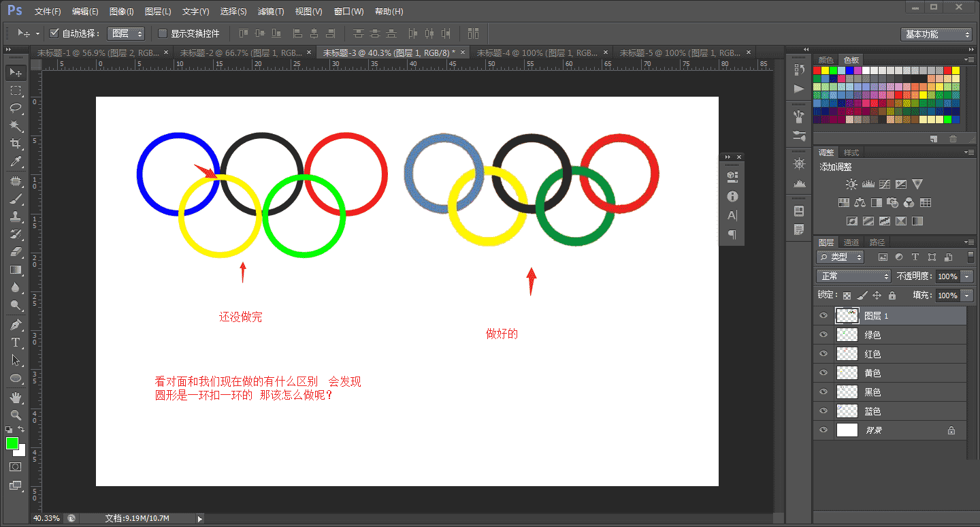Uncheck the 自动选择 checkbox
The width and height of the screenshot is (980, 527).
pyautogui.click(x=53, y=33)
